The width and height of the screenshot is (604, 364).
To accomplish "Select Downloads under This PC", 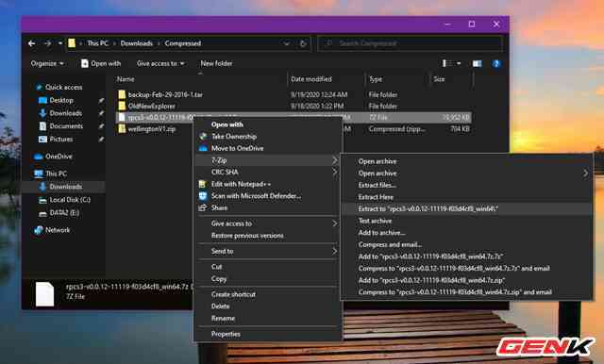I will point(66,187).
